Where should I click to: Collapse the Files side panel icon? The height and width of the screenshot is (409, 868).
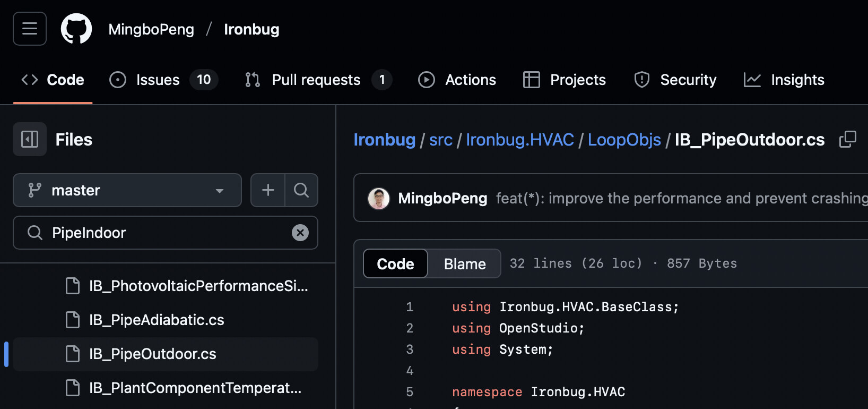coord(30,139)
